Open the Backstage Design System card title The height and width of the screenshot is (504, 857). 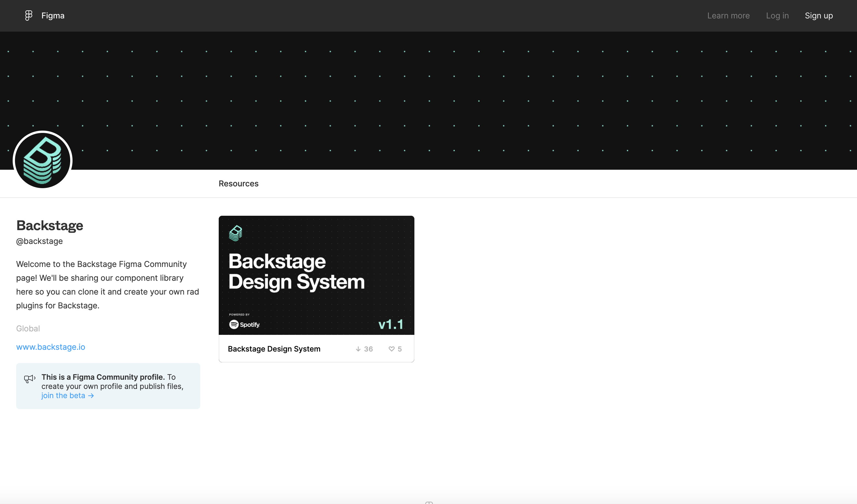274,349
